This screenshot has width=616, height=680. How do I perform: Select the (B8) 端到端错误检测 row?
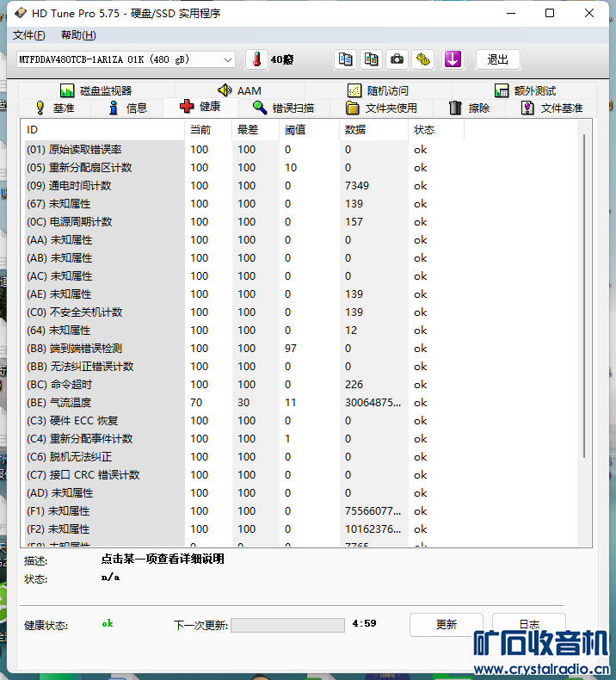[300, 349]
